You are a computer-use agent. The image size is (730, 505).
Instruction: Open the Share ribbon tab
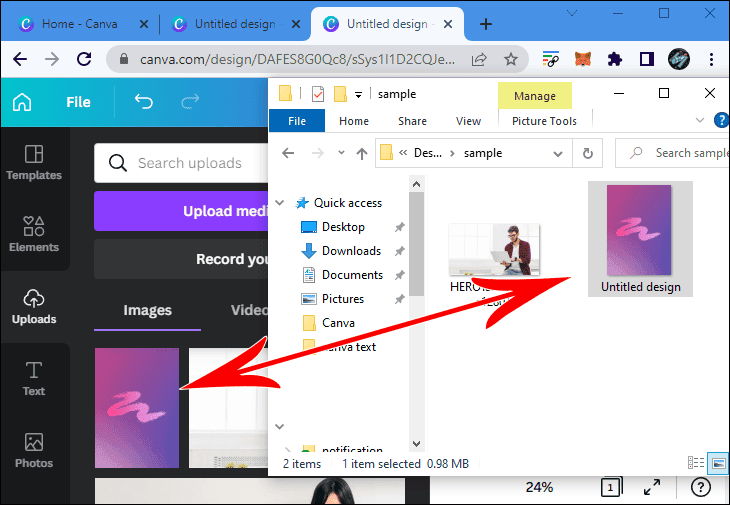point(412,121)
